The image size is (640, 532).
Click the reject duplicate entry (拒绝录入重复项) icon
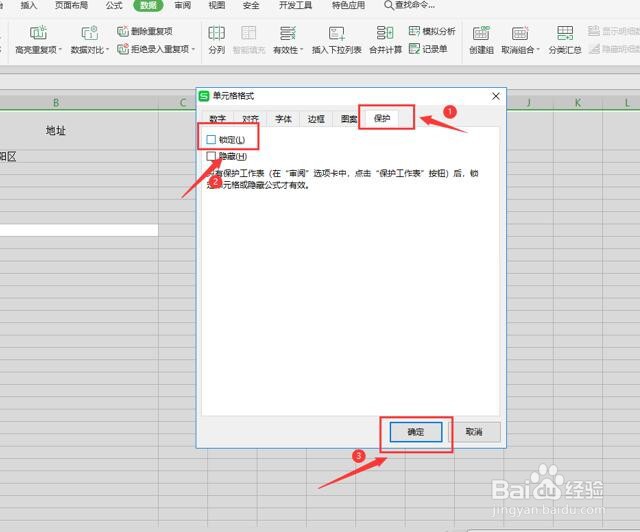122,49
